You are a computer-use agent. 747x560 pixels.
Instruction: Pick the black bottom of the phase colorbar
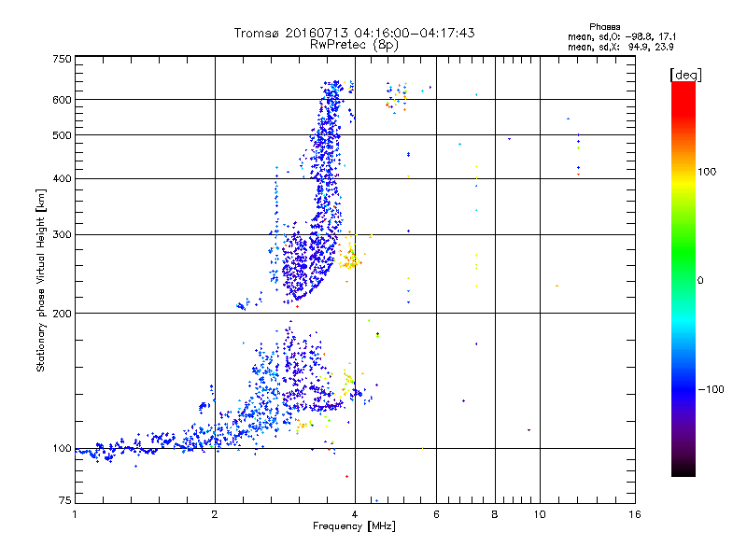684,469
